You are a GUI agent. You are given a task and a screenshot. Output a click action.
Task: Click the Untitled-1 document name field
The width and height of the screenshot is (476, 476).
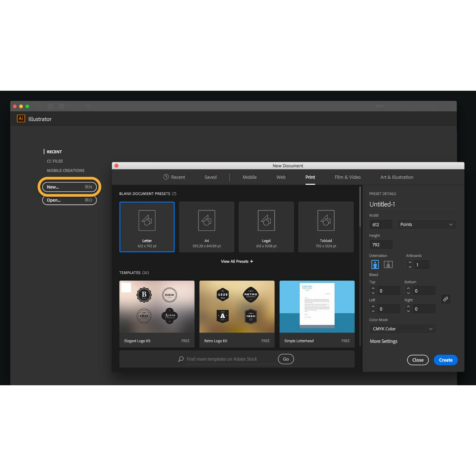(x=412, y=204)
